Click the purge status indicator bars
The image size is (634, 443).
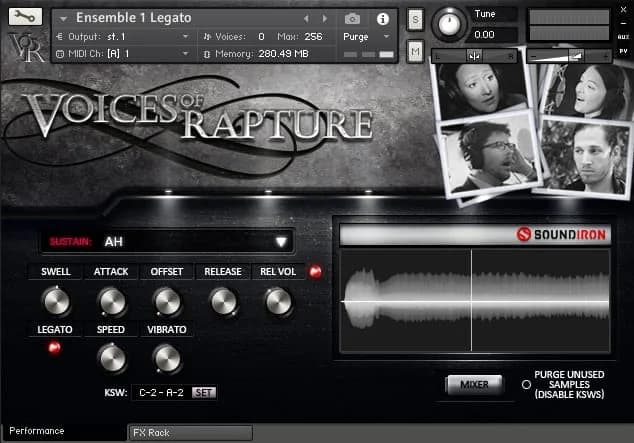click(368, 54)
